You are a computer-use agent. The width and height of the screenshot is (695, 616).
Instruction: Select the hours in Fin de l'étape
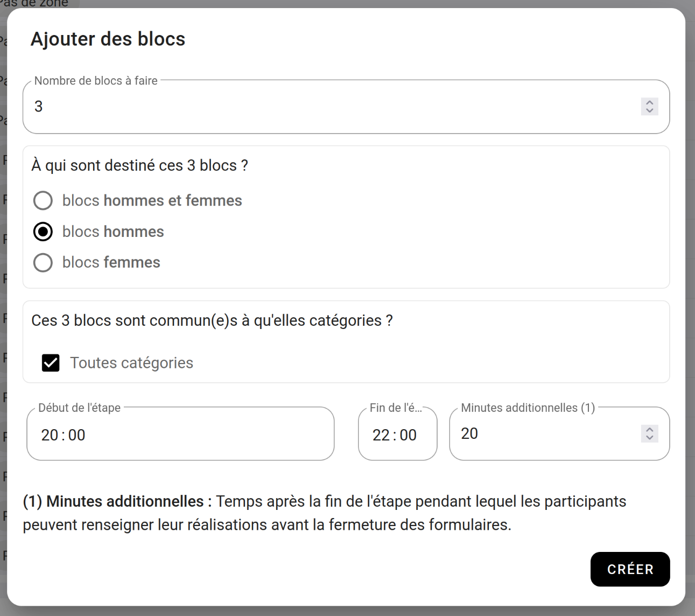(x=381, y=435)
